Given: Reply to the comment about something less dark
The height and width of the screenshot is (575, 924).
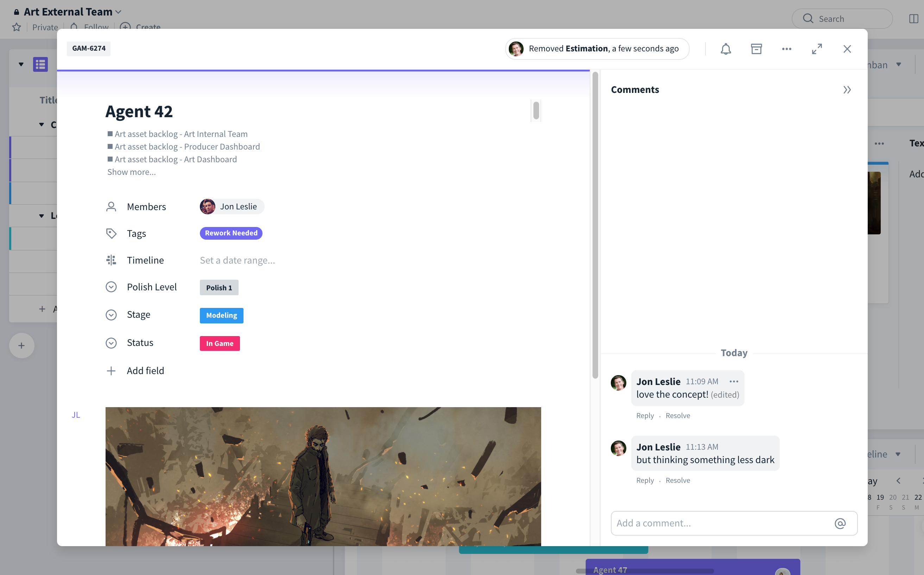Looking at the screenshot, I should [645, 480].
